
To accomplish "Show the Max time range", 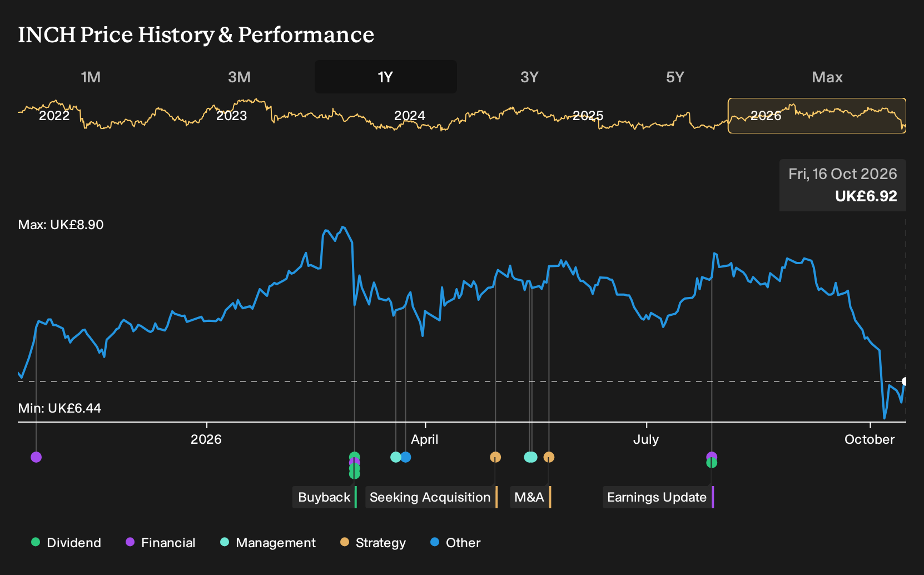I will 827,77.
